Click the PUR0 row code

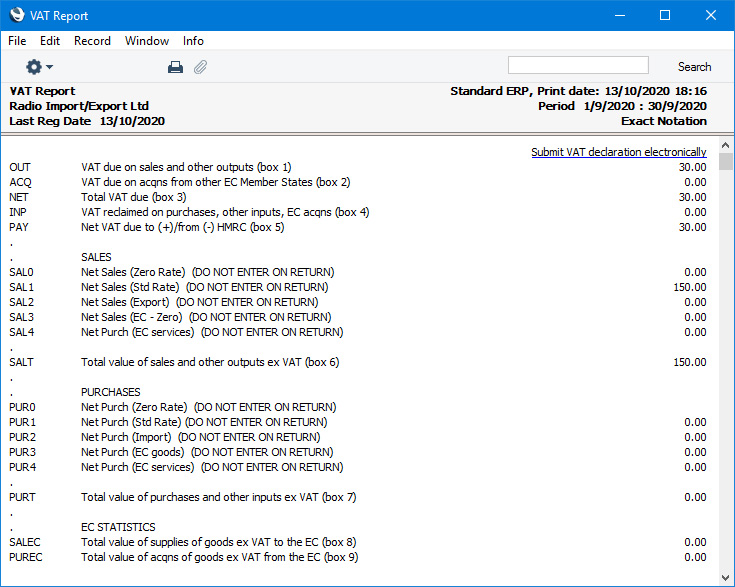pos(22,407)
